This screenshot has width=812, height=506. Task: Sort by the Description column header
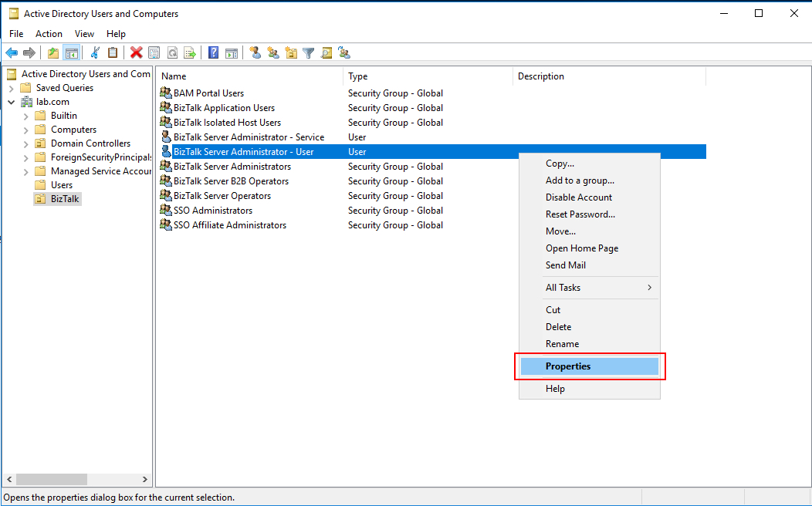(x=609, y=76)
